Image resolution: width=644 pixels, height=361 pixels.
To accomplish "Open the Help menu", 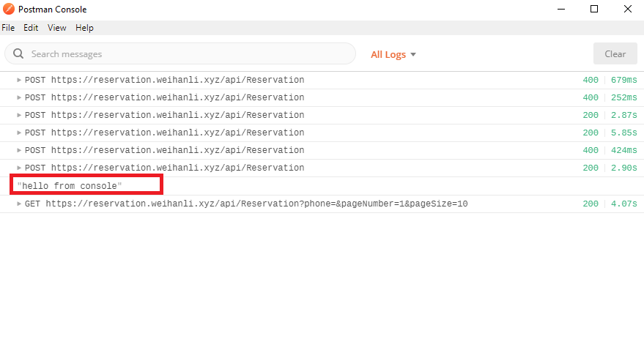I will click(84, 28).
